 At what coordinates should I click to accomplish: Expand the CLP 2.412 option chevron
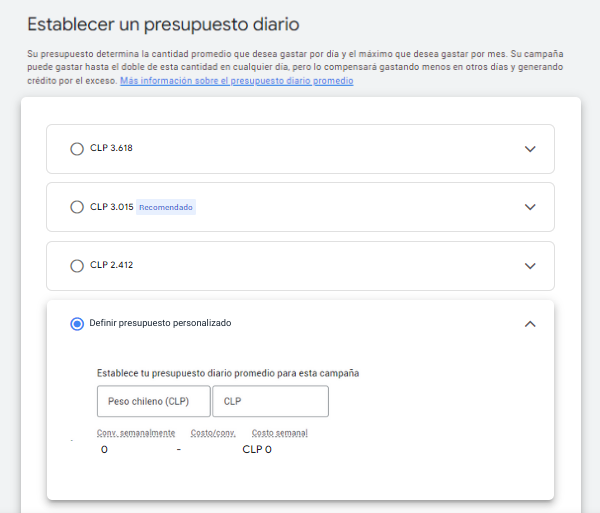pos(530,266)
